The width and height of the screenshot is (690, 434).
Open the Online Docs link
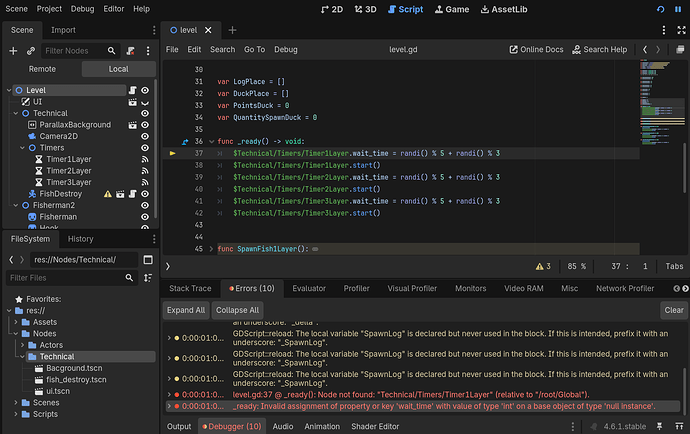pyautogui.click(x=541, y=49)
